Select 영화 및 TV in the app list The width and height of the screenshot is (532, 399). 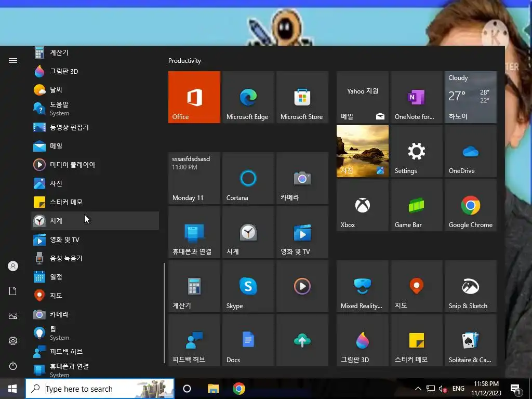[95, 240]
